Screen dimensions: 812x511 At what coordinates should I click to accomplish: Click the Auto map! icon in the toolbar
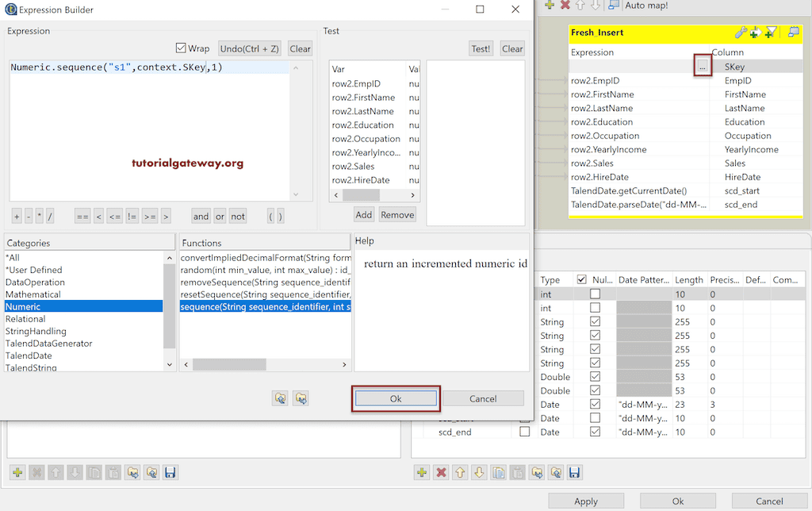[x=613, y=6]
